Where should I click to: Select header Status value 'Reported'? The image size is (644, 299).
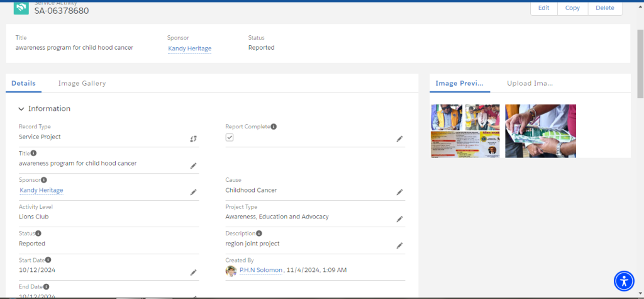(261, 48)
